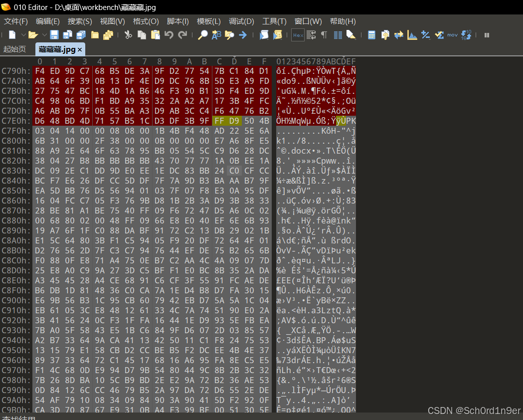Click the Save As icon
This screenshot has width=523, height=420.
pos(68,35)
